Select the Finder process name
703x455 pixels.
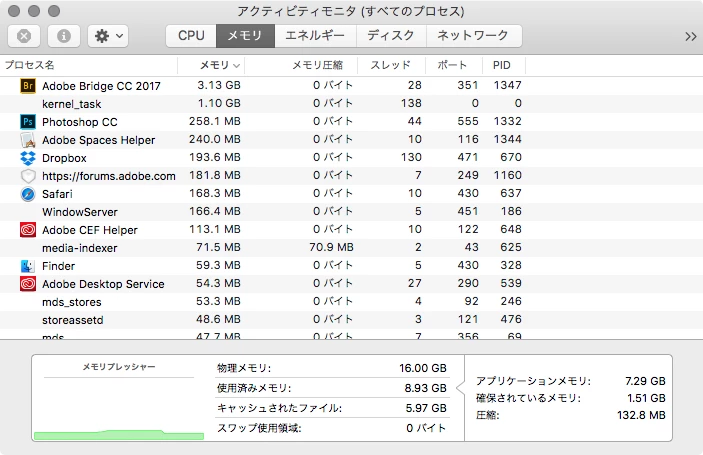[x=58, y=266]
